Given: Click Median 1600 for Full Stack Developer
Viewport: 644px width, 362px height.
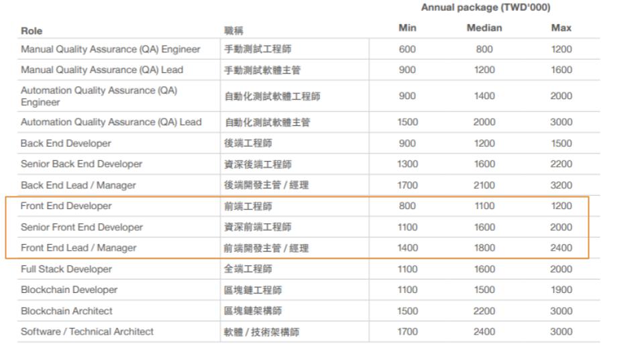Looking at the screenshot, I should [484, 269].
